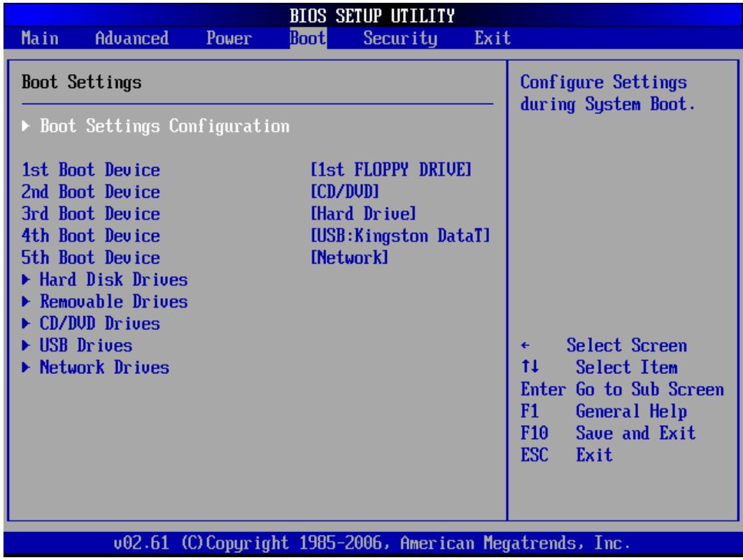The image size is (743, 560).
Task: Expand the Hard Disk Drives submenu
Action: point(105,280)
